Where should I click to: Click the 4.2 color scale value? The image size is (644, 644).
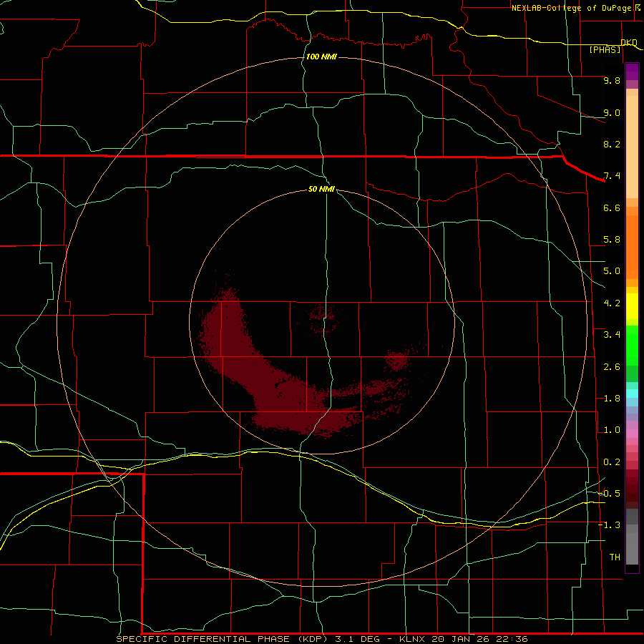612,303
